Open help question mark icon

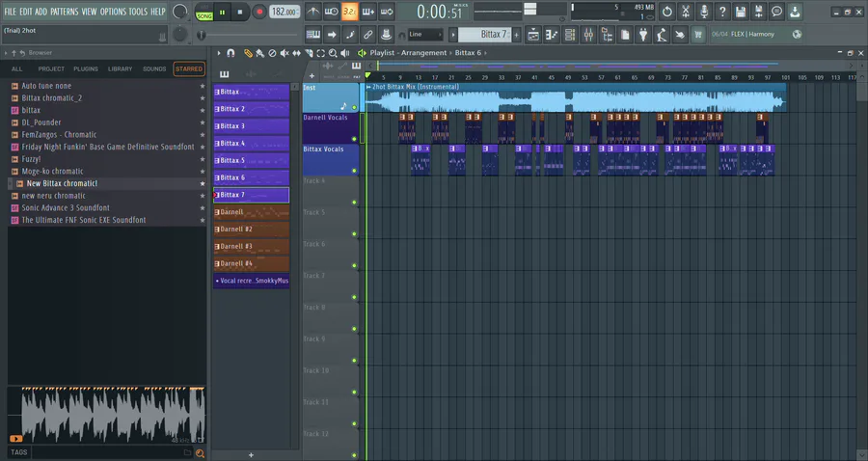click(x=721, y=12)
